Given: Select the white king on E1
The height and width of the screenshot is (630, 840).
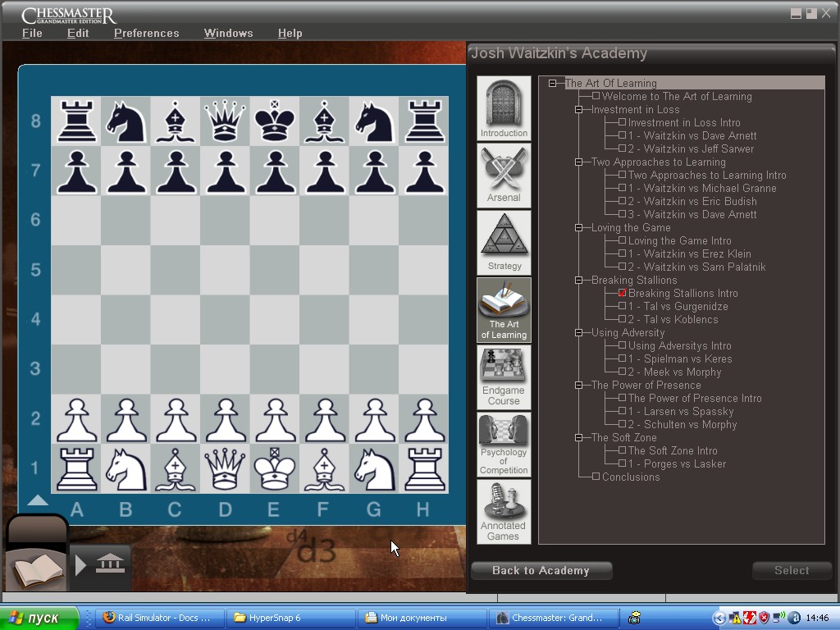Looking at the screenshot, I should coord(274,468).
